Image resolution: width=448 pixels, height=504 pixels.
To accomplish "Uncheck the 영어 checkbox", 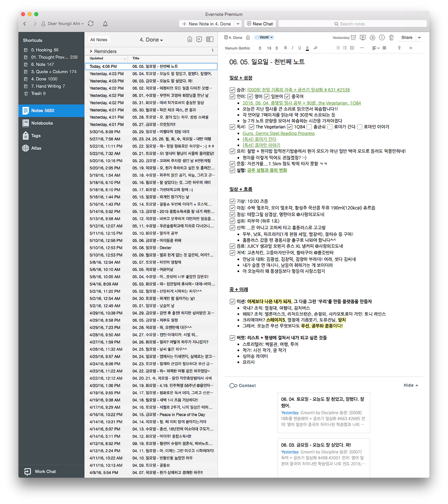I will tap(250, 97).
